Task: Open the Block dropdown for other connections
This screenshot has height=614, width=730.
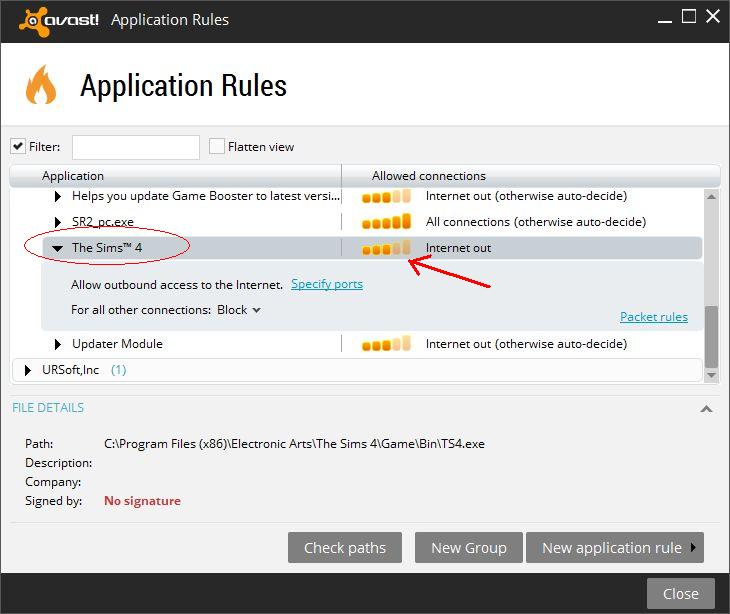Action: (239, 310)
